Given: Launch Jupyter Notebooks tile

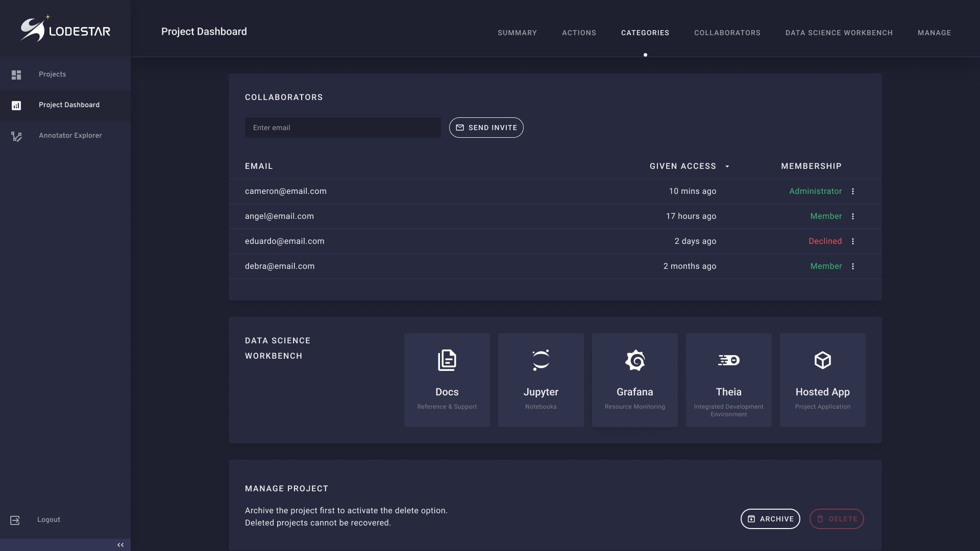Looking at the screenshot, I should (541, 380).
